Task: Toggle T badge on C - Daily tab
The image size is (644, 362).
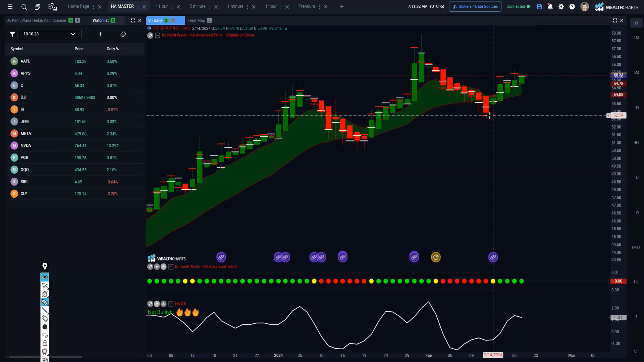Action: click(x=173, y=20)
